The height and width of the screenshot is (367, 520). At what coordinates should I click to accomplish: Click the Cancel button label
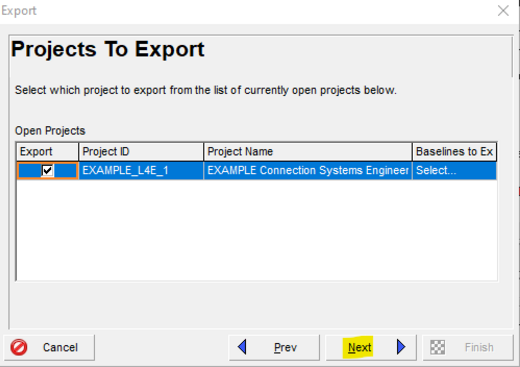point(60,347)
